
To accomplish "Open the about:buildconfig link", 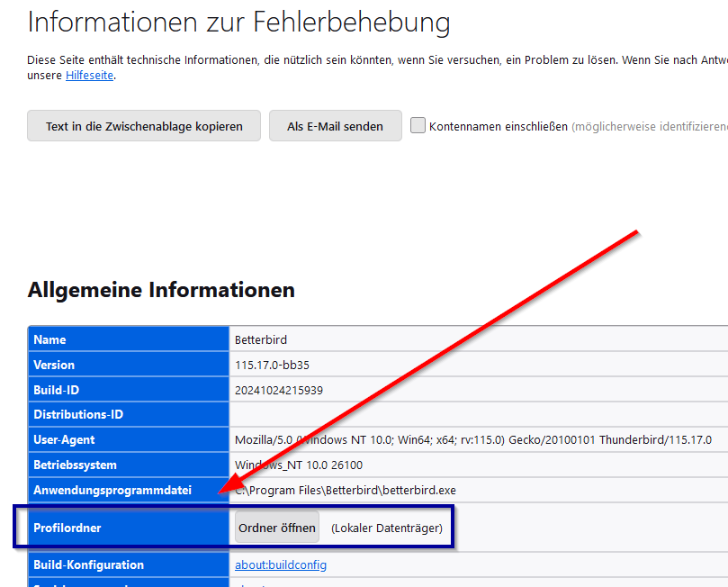I will tap(280, 564).
